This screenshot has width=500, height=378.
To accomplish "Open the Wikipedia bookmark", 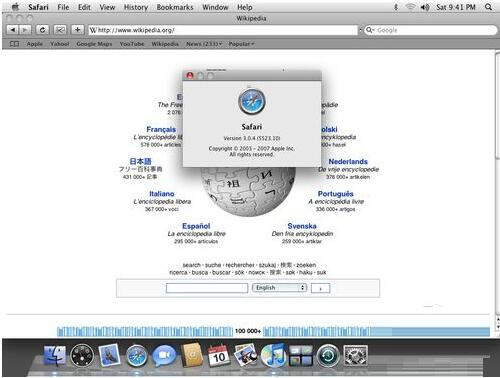I will (x=165, y=44).
